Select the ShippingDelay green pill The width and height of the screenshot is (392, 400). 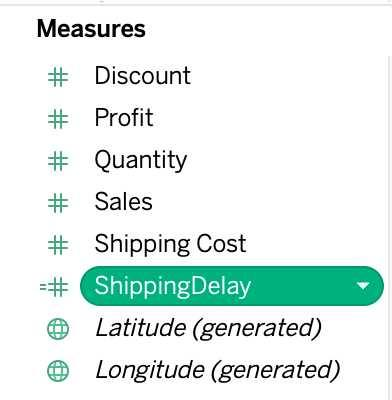tap(232, 286)
